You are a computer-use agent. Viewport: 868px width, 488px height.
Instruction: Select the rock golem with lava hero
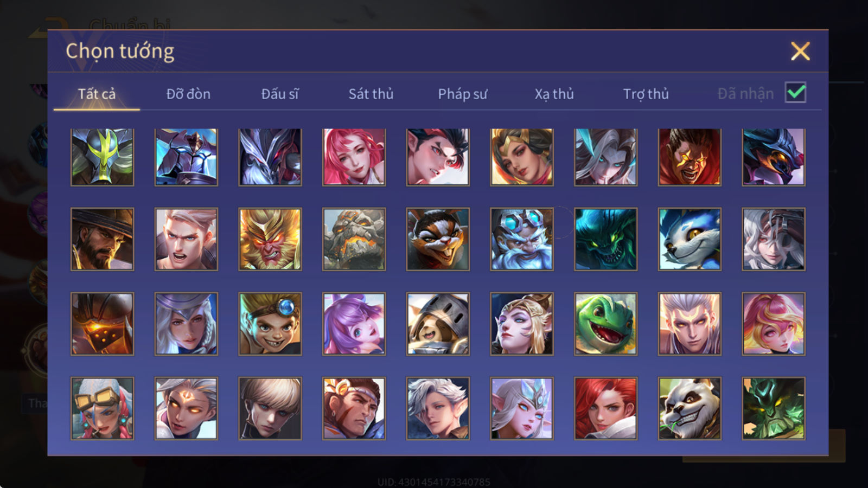coord(354,239)
